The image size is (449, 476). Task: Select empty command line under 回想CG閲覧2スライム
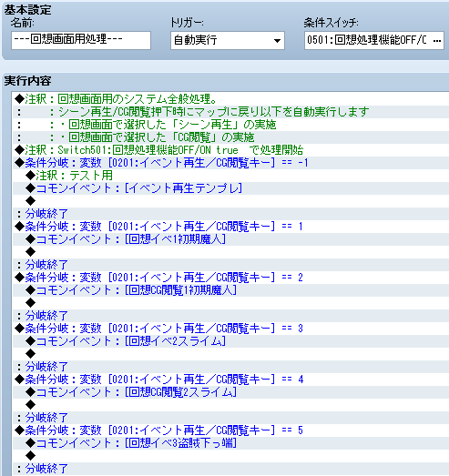pos(231,405)
